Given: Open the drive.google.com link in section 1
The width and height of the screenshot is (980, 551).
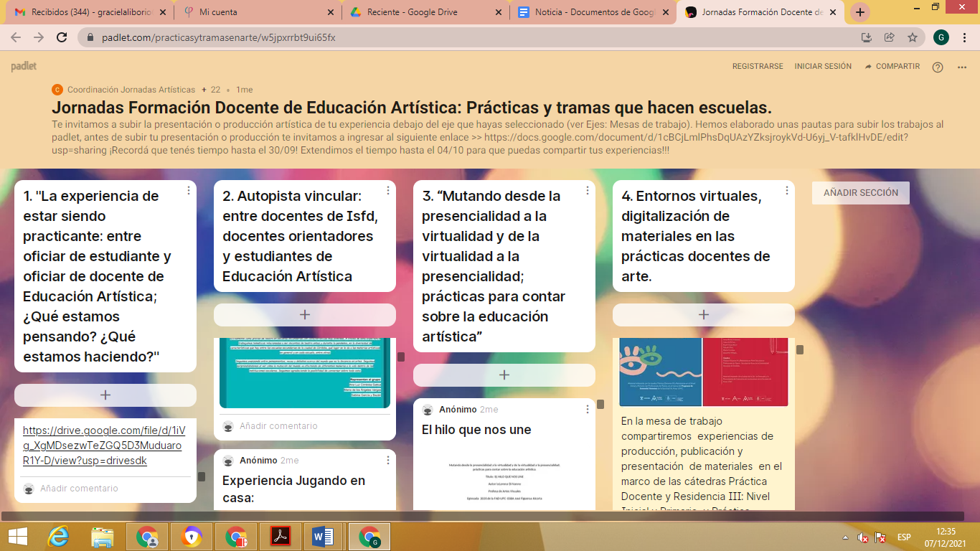Looking at the screenshot, I should [x=103, y=446].
